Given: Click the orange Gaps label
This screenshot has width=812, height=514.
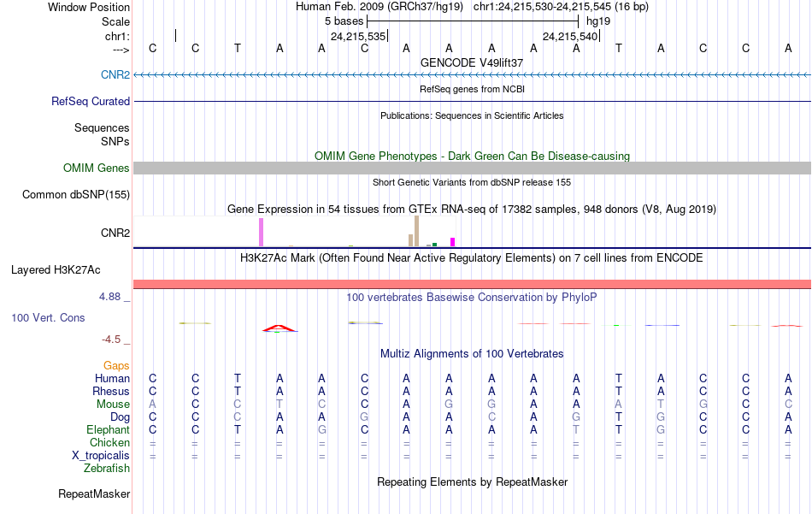Looking at the screenshot, I should [x=116, y=366].
